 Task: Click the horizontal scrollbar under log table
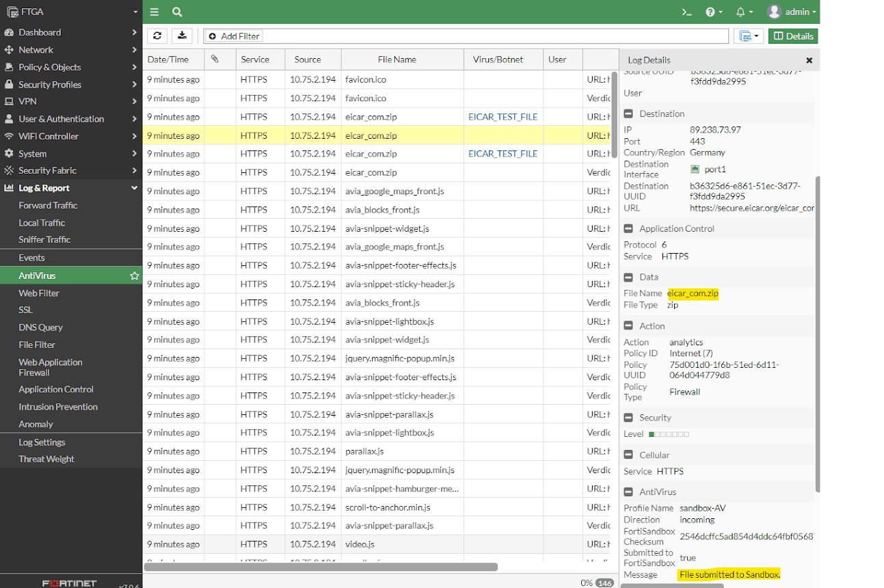coord(321,567)
